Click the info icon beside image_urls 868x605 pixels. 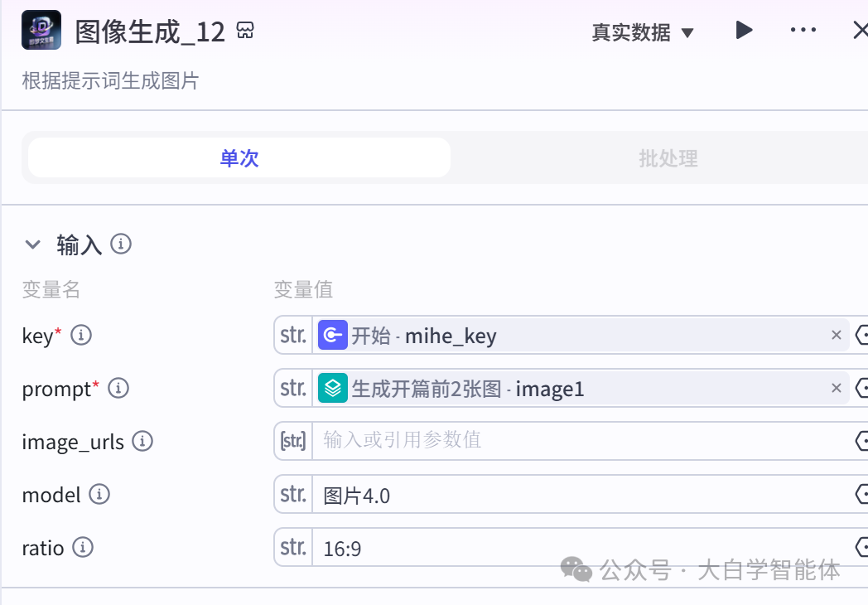pyautogui.click(x=142, y=441)
